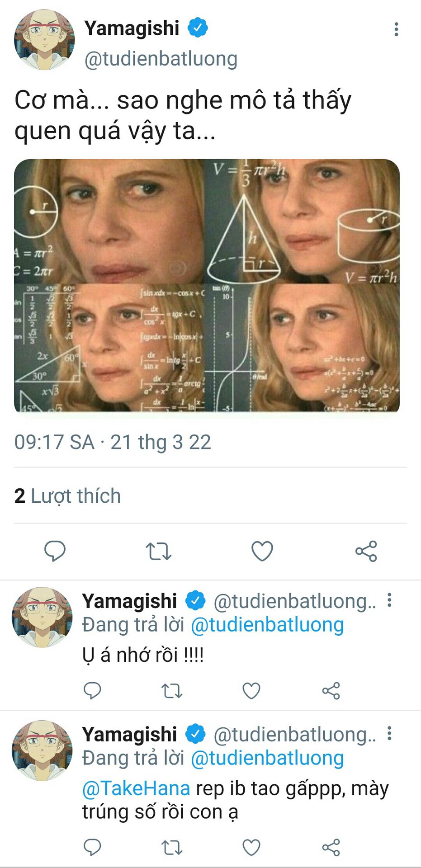Reply to the "Ụ á nhớ rồi" tweet
Viewport: 421px width, 868px height.
[92, 690]
